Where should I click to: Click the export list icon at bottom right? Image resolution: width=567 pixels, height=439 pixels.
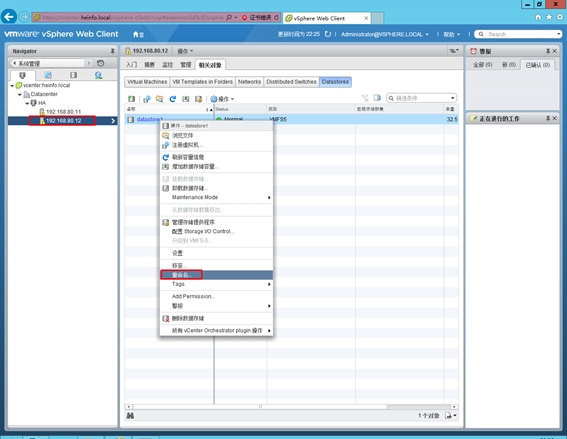point(451,415)
